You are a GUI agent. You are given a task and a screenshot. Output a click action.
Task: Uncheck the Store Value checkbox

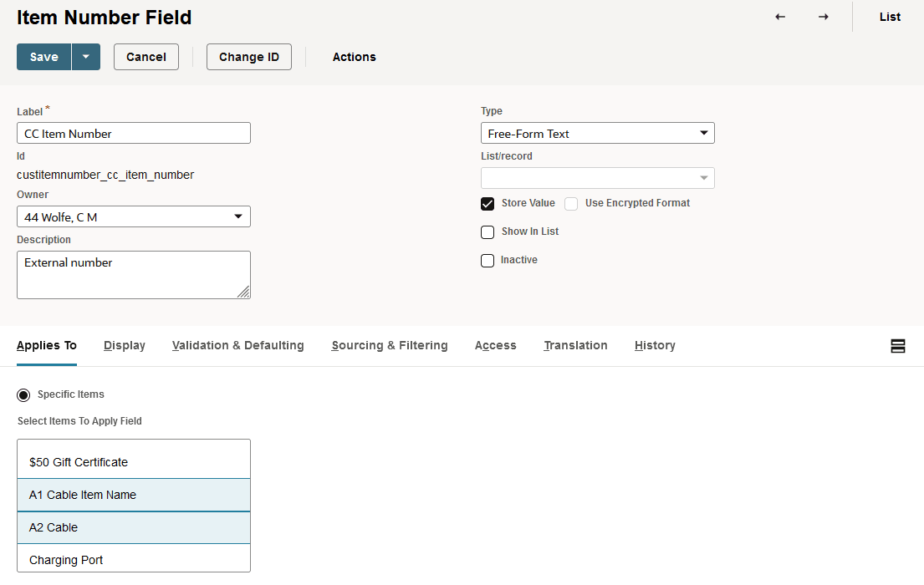click(488, 203)
